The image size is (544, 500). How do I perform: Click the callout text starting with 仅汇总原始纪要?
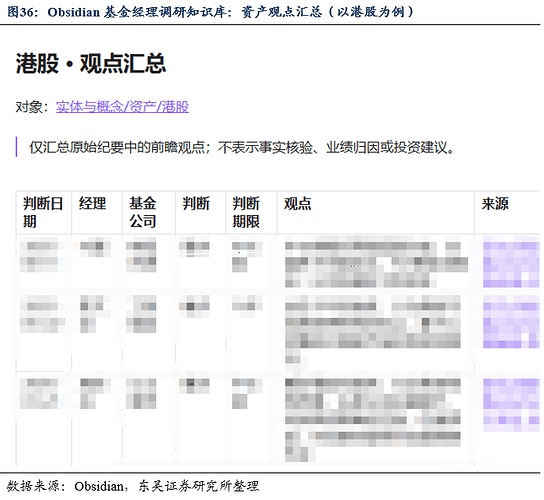(x=242, y=147)
